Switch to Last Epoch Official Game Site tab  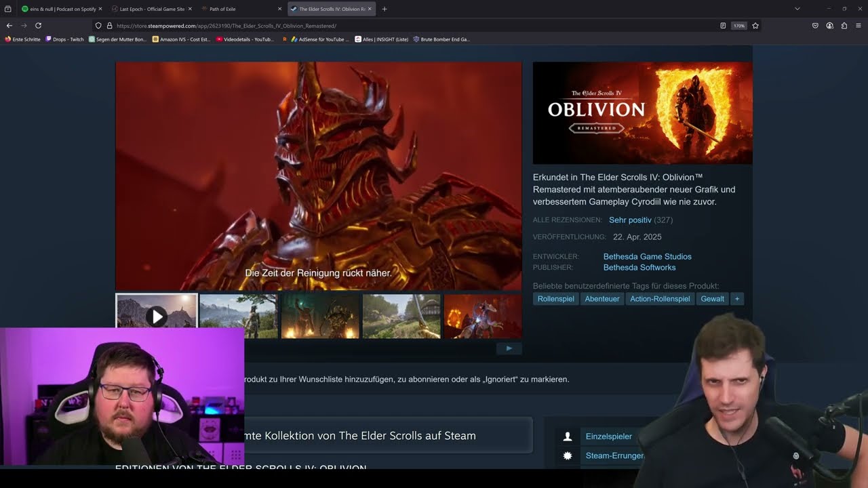tap(151, 9)
